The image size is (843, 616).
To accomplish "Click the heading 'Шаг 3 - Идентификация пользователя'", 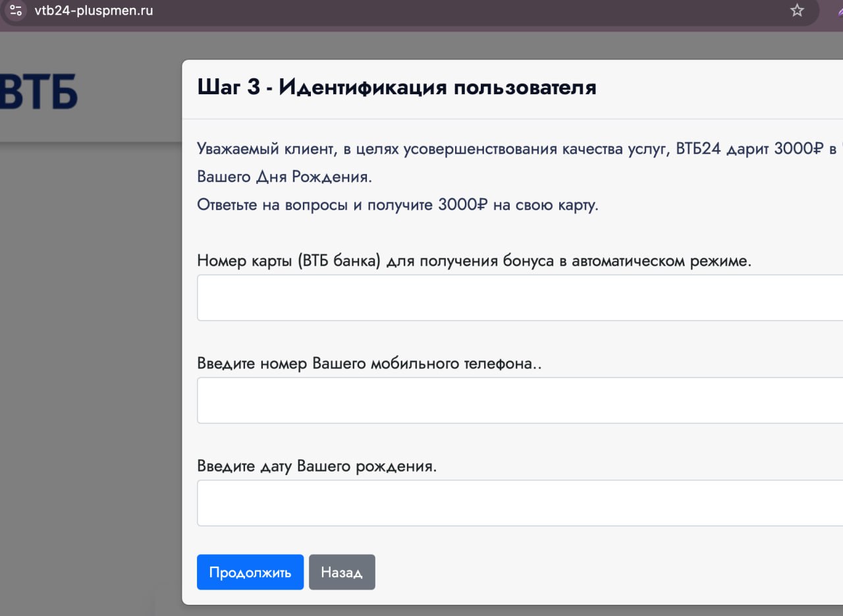I will (x=397, y=88).
